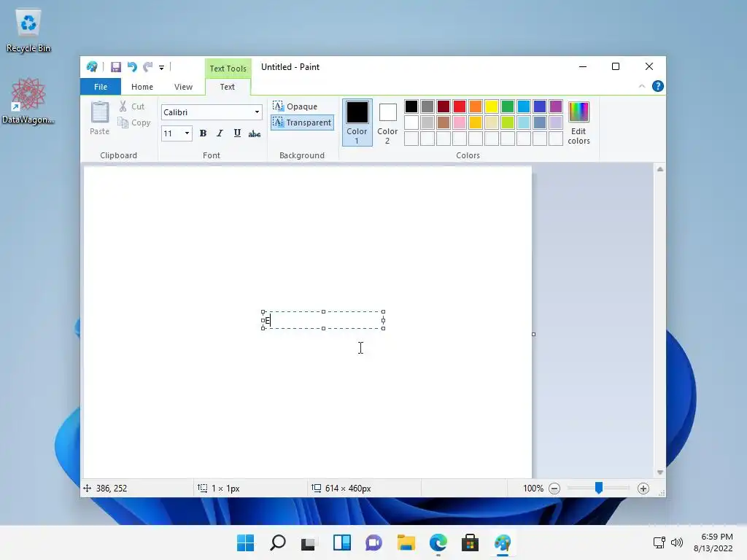
Task: Open the Customize Quick Access Toolbar arrow
Action: pos(161,68)
